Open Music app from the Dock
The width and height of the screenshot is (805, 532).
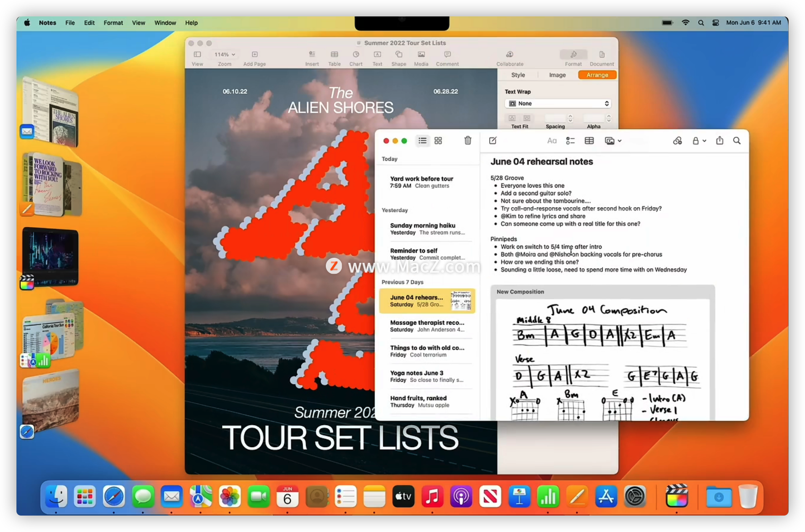[432, 496]
